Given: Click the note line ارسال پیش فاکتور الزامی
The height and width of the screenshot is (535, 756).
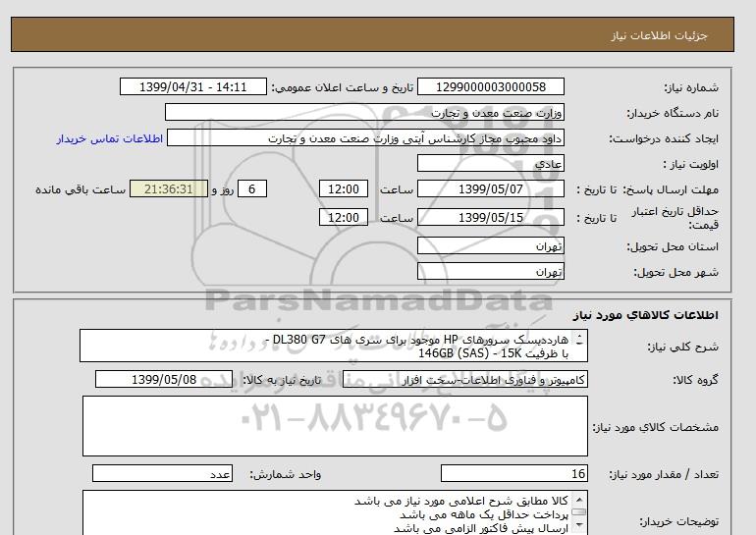Looking at the screenshot, I should (x=481, y=528).
